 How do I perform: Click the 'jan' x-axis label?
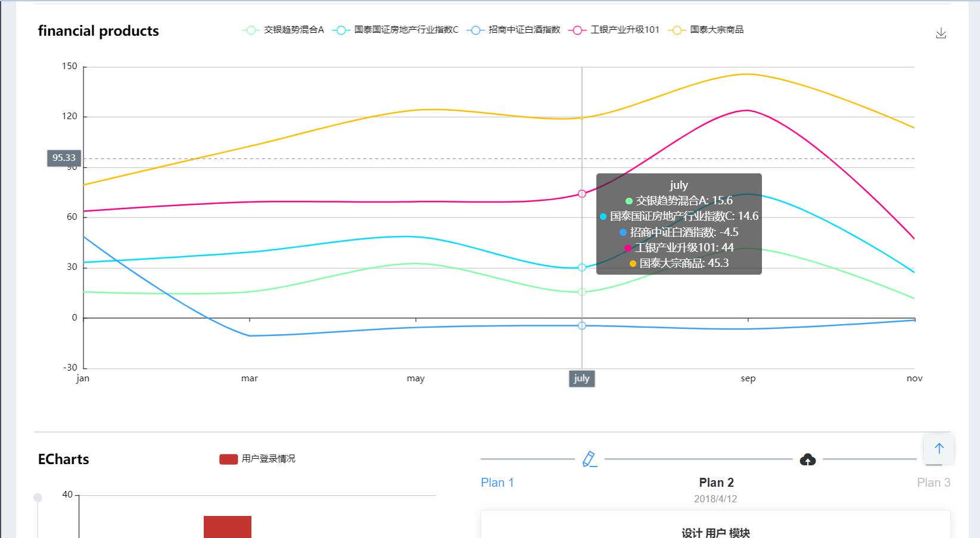coord(83,378)
